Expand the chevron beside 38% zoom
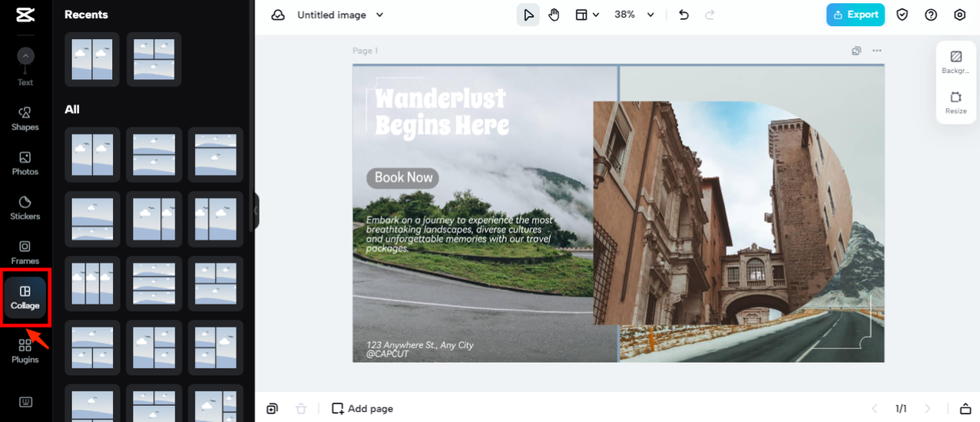Image resolution: width=980 pixels, height=422 pixels. pyautogui.click(x=651, y=15)
